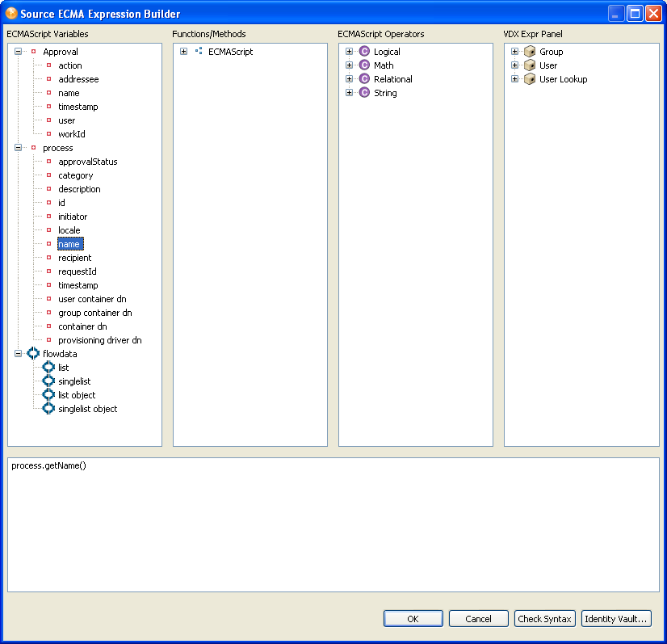
Task: Select the recipient variable
Action: (x=75, y=258)
